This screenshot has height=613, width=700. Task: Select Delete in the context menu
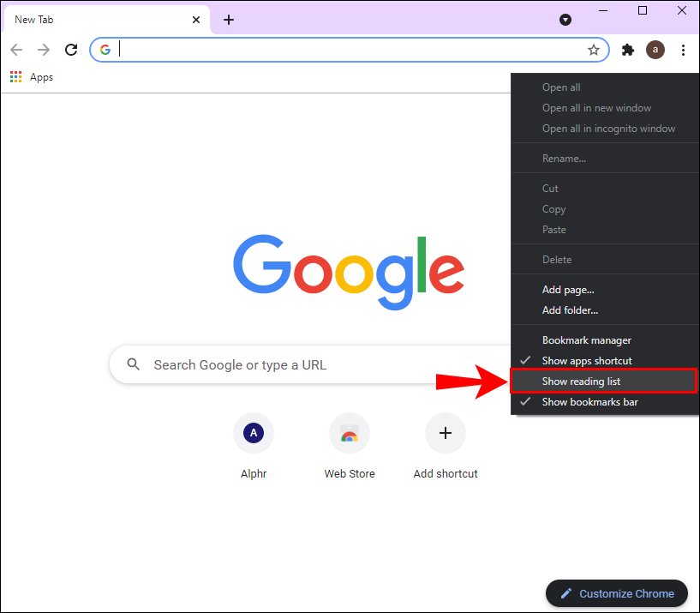(x=605, y=260)
